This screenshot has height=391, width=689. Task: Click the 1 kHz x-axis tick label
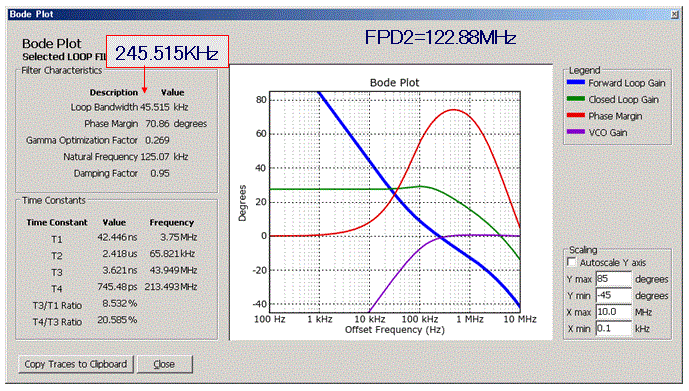(x=319, y=319)
